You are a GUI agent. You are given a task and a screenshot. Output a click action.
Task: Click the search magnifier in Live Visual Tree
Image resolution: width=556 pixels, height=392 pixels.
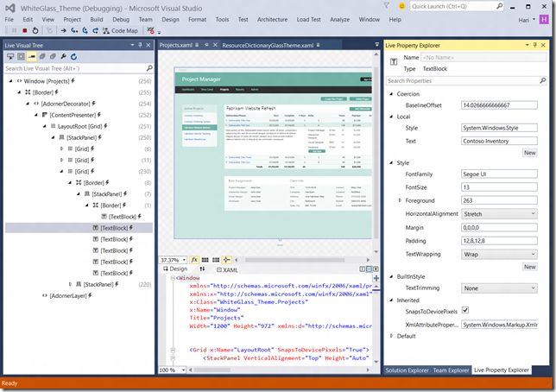[x=149, y=68]
